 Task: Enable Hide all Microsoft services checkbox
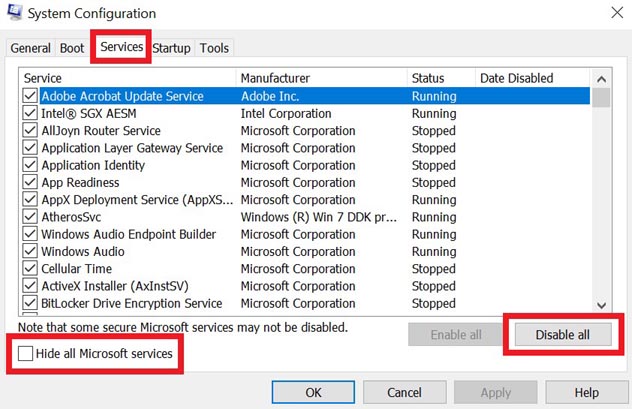coord(25,353)
